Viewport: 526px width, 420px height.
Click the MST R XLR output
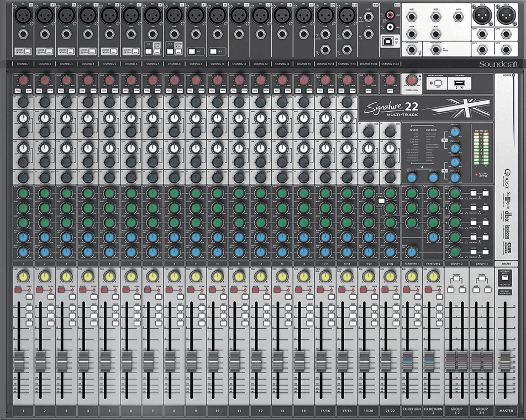click(506, 15)
